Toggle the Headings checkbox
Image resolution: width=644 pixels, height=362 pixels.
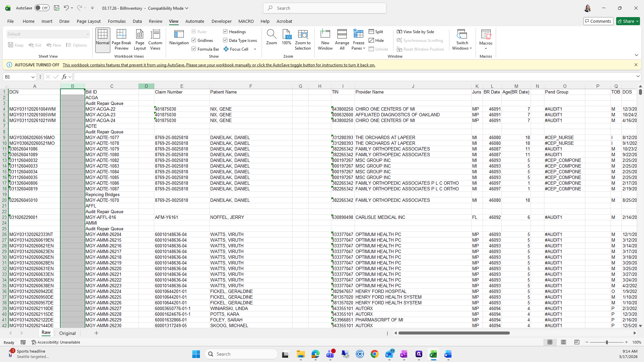tap(225, 32)
